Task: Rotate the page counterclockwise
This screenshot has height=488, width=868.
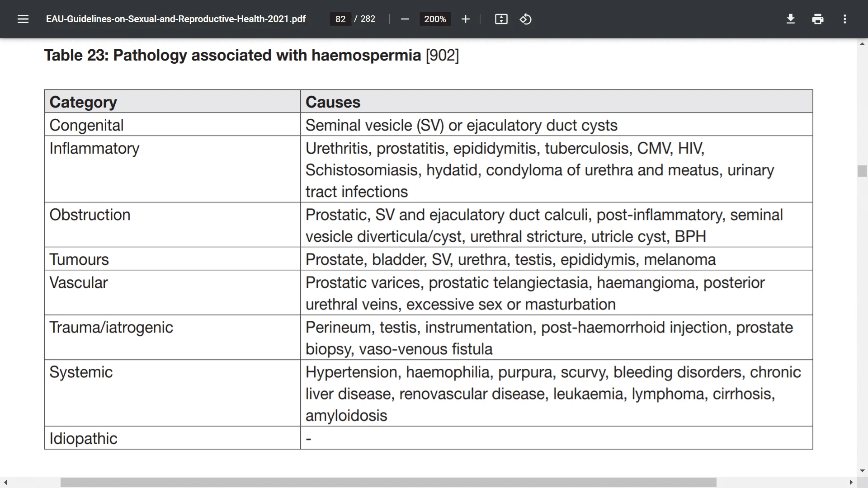Action: 526,19
